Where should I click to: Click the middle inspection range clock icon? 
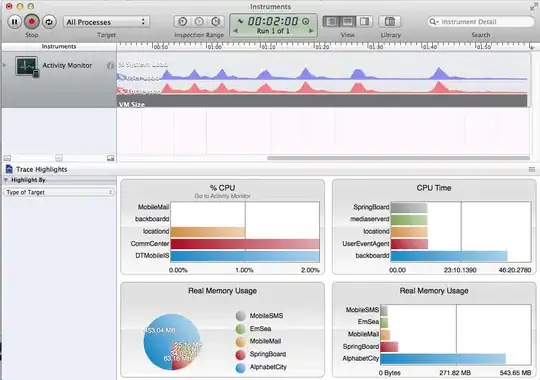[199, 22]
